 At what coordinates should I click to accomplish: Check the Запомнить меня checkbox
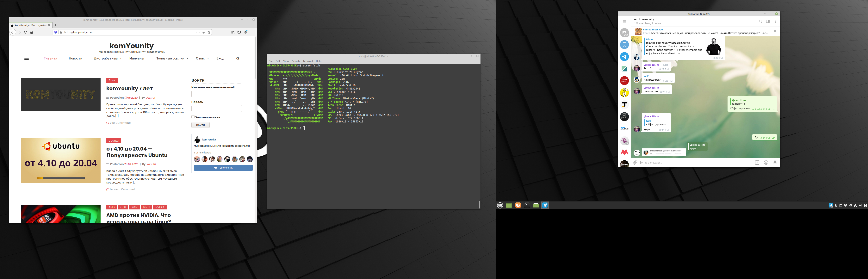[x=193, y=117]
